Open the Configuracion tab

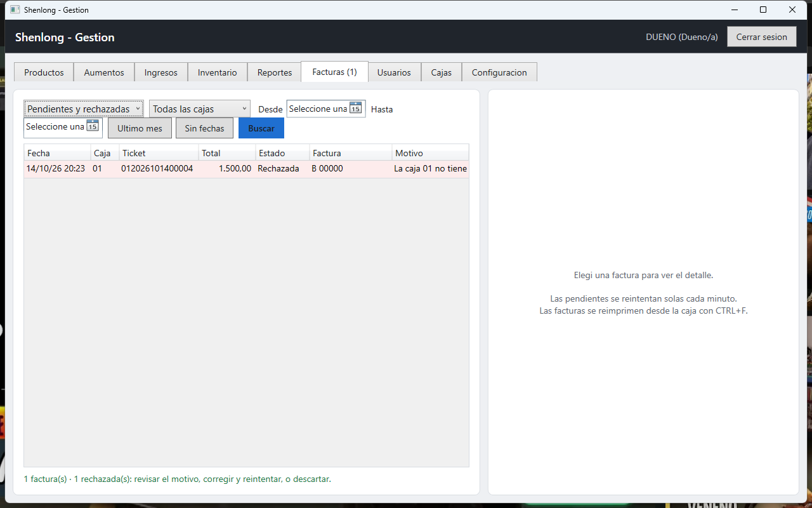pos(499,72)
